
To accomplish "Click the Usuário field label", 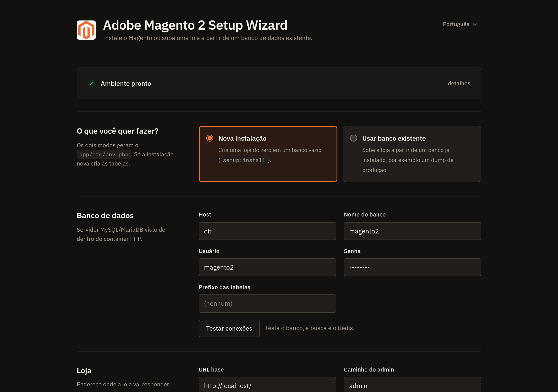I will coord(209,251).
